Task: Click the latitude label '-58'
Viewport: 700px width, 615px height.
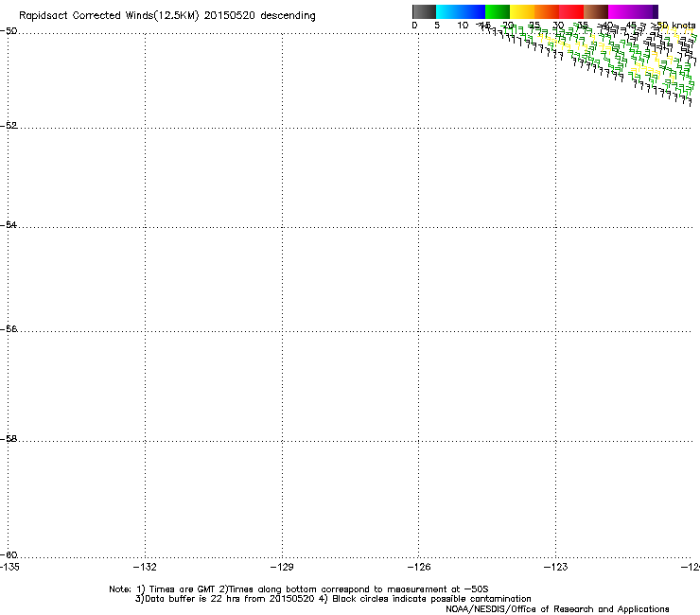Action: [9, 439]
